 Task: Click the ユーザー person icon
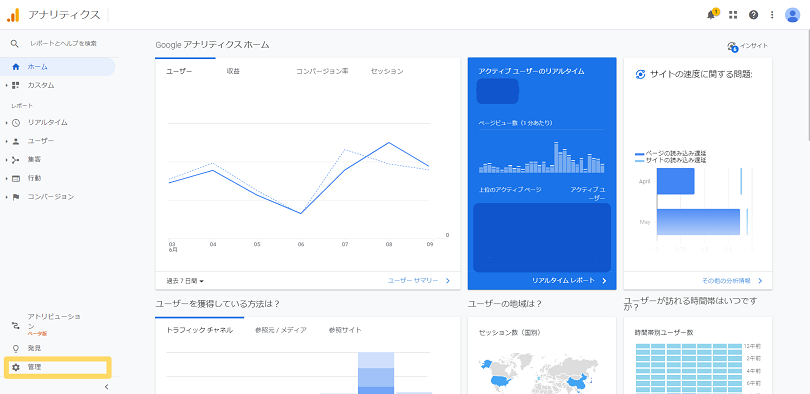(15, 141)
